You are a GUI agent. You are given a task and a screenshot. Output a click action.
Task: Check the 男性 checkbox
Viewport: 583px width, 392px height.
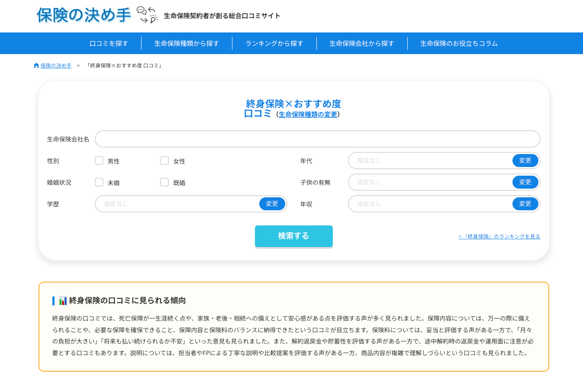[99, 161]
